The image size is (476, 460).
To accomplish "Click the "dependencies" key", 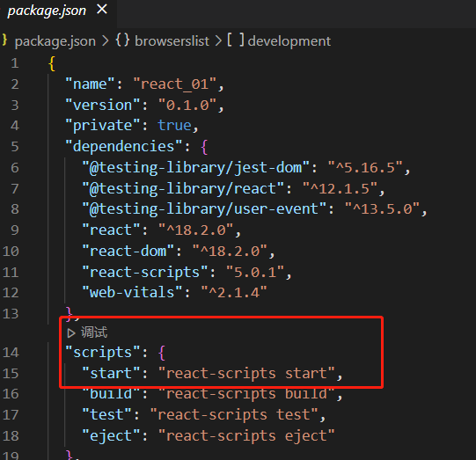I will (124, 147).
